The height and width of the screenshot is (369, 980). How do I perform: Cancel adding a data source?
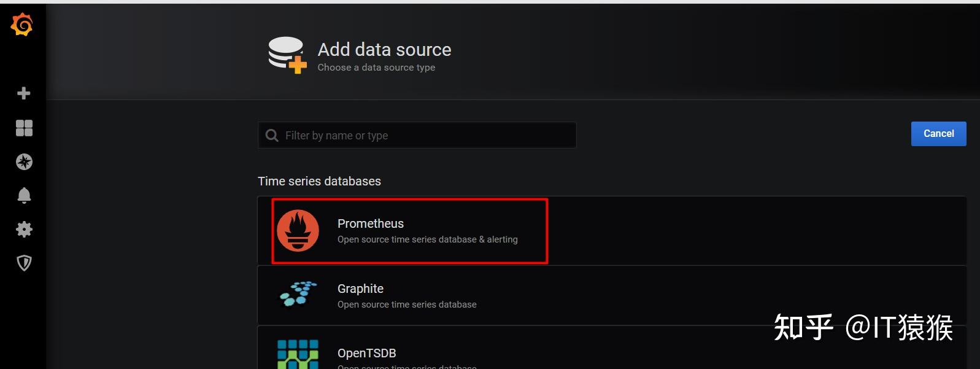tap(938, 134)
